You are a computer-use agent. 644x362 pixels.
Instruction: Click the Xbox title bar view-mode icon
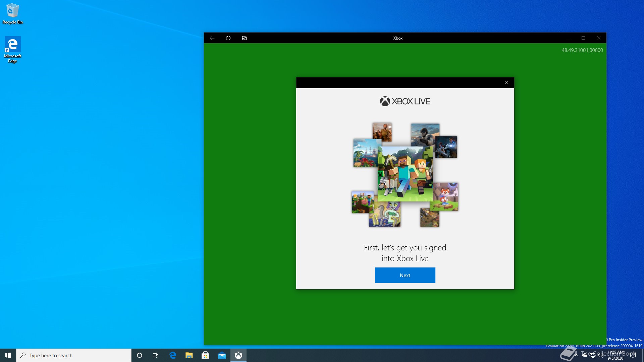244,38
